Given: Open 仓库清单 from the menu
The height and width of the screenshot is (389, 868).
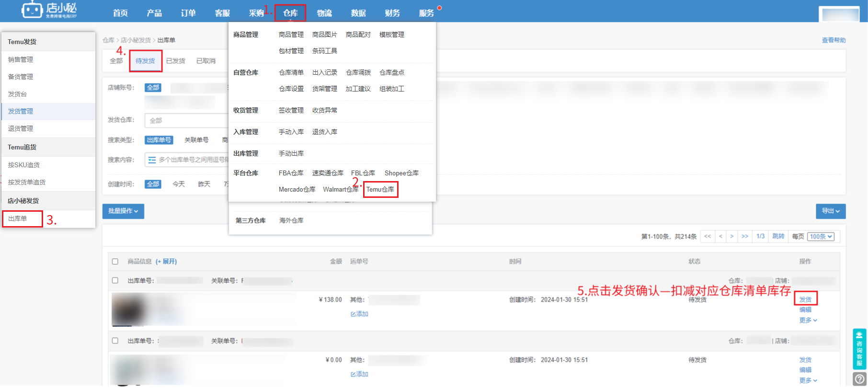Looking at the screenshot, I should (291, 72).
